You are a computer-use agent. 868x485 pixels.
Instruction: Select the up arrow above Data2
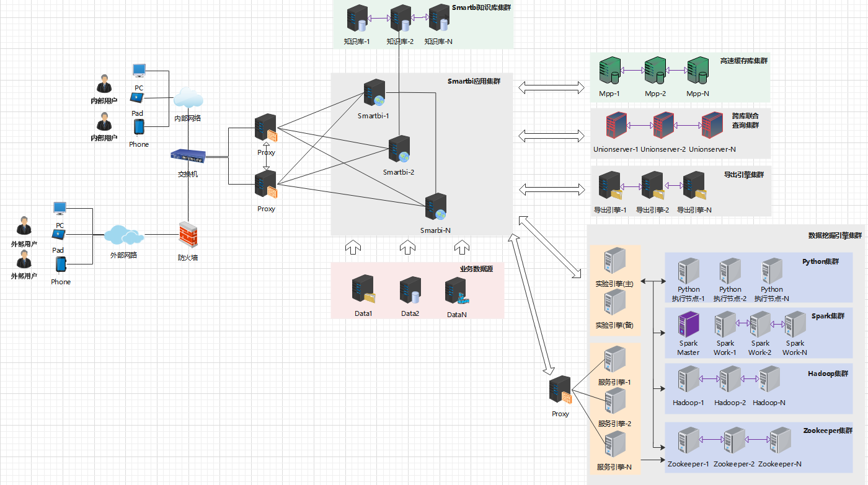pos(407,247)
